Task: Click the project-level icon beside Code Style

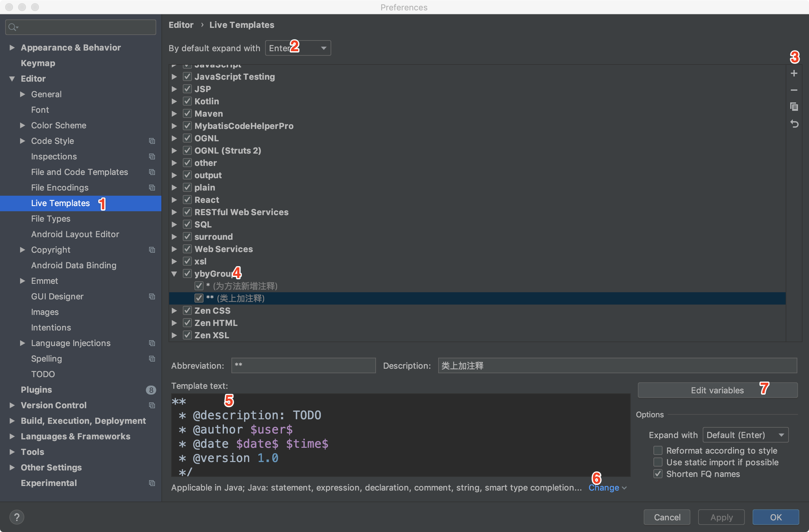Action: pos(152,141)
